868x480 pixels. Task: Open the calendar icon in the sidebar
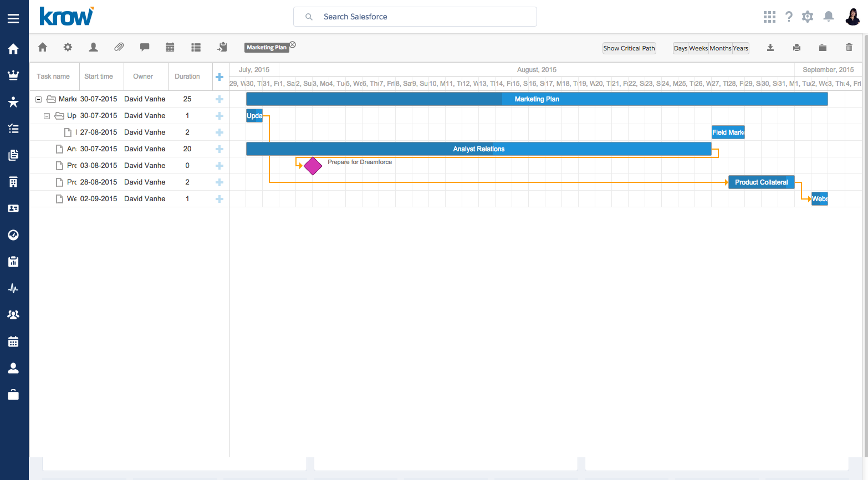(x=13, y=341)
